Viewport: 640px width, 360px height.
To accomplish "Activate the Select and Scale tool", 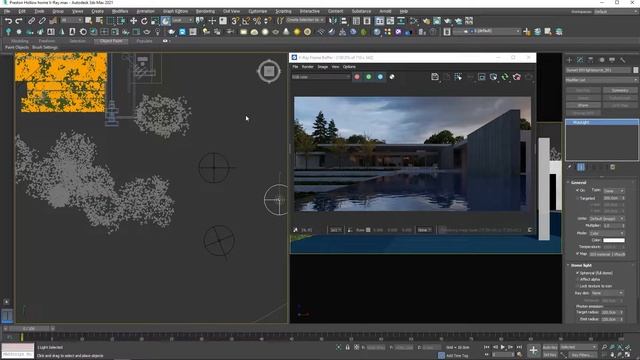I will click(155, 20).
